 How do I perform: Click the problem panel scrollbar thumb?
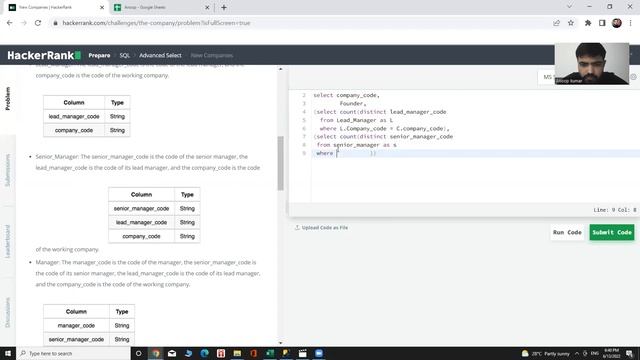tap(280, 163)
